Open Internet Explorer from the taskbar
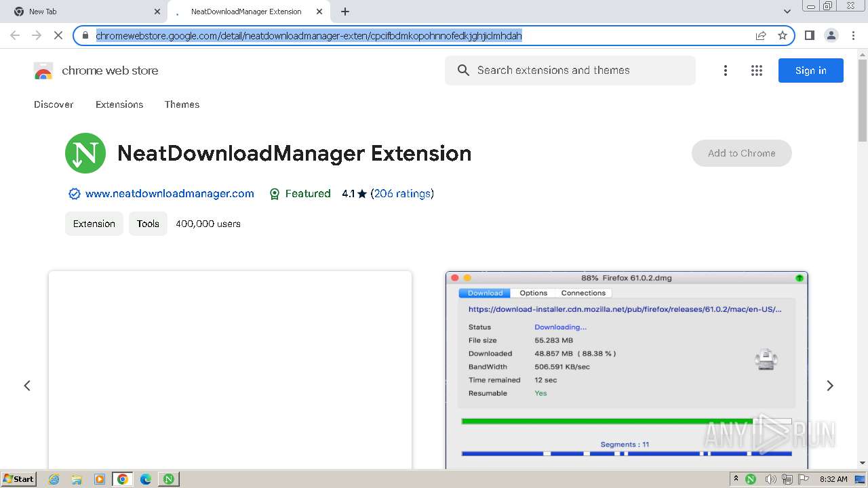This screenshot has height=488, width=868. (54, 479)
